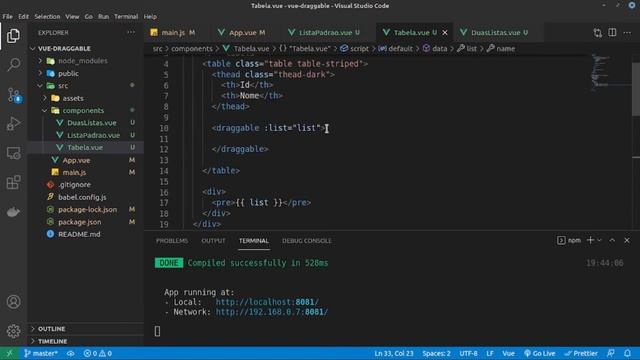Open the localhost:8081 link in terminal
The image size is (640, 360).
(x=267, y=302)
